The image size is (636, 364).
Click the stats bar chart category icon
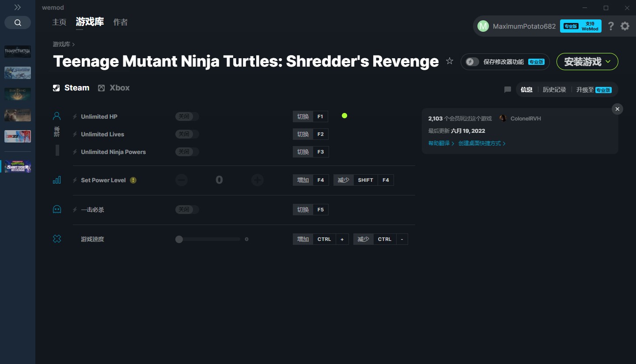pos(57,180)
